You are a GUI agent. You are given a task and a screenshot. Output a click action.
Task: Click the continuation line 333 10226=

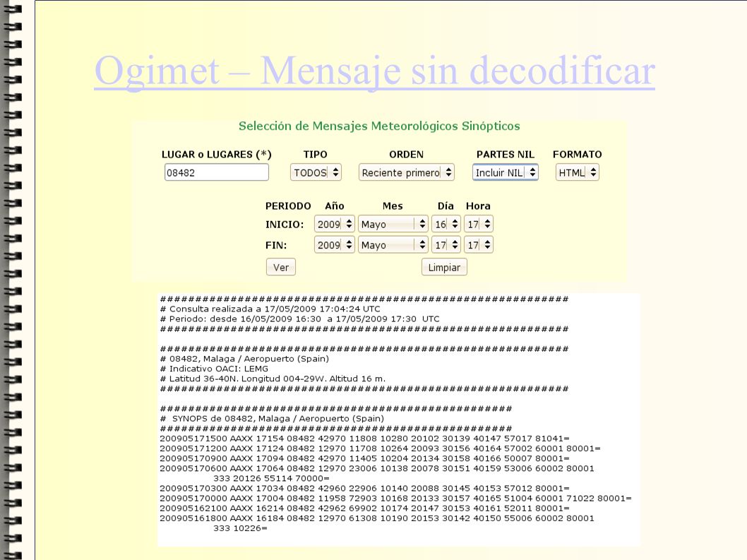coord(240,528)
